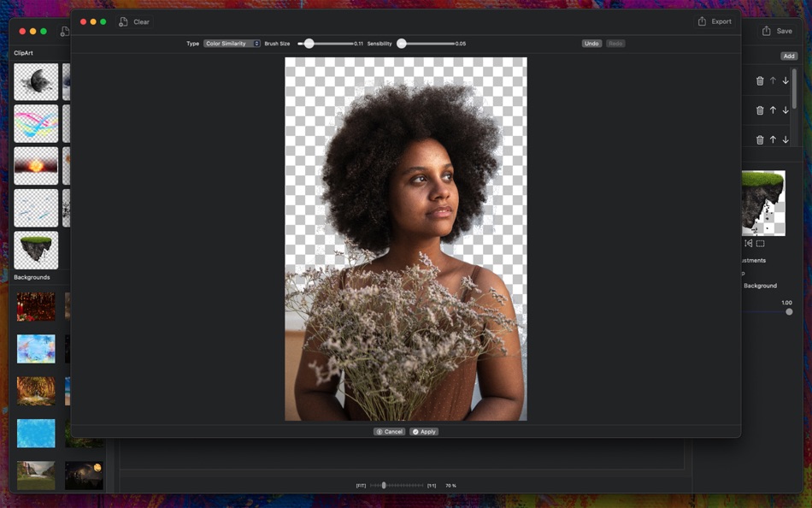
Task: Select the fiery sunset clipart thumbnail
Action: pos(36,166)
